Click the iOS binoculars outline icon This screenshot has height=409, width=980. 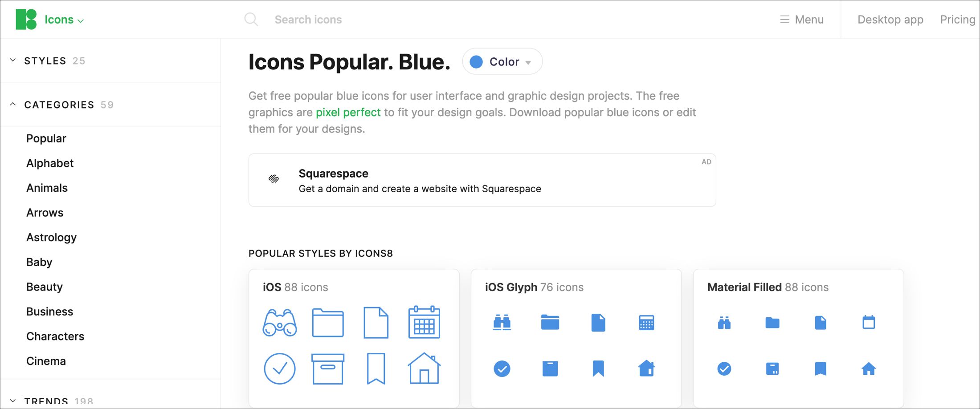coord(279,323)
